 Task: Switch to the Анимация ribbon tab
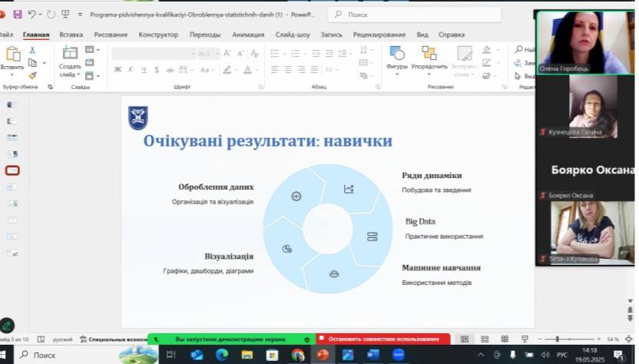(247, 35)
